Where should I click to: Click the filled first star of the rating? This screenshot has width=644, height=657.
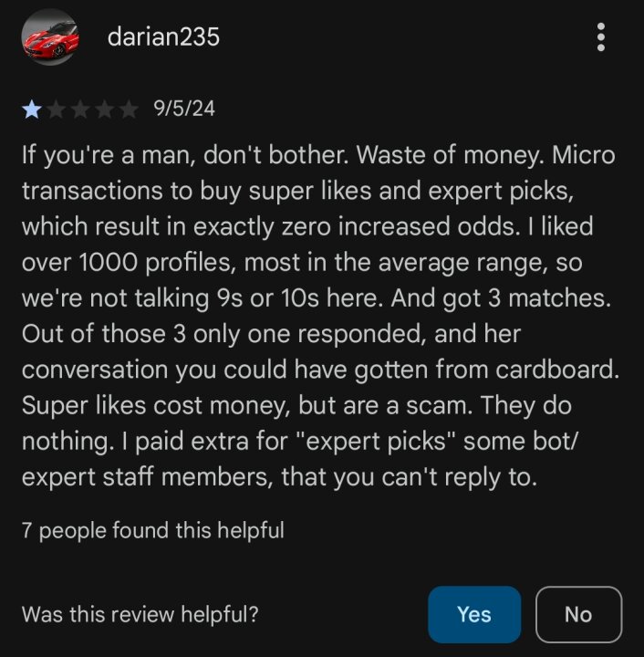point(32,109)
